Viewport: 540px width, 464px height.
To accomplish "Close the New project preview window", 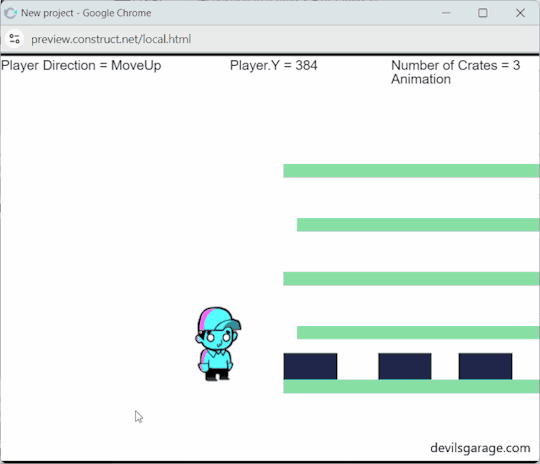I will click(520, 13).
